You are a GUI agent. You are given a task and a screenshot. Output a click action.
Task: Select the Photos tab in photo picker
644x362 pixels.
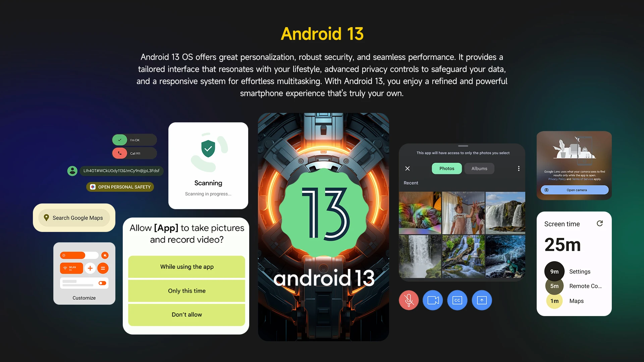tap(446, 168)
